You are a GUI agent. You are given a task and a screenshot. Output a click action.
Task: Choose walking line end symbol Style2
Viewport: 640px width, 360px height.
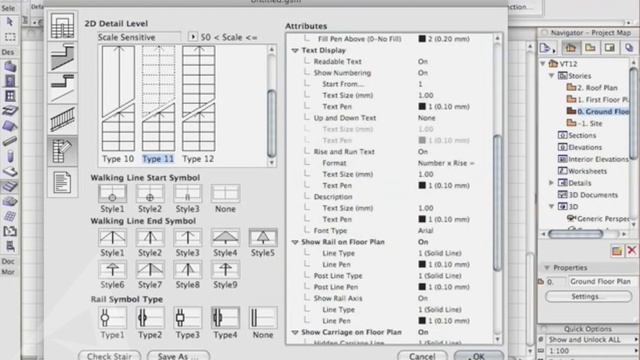(x=150, y=238)
